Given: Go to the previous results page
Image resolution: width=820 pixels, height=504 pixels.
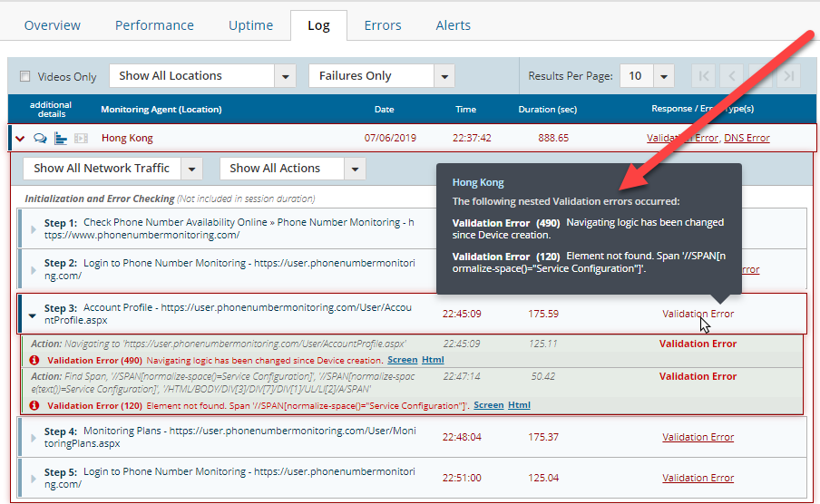Looking at the screenshot, I should 732,76.
